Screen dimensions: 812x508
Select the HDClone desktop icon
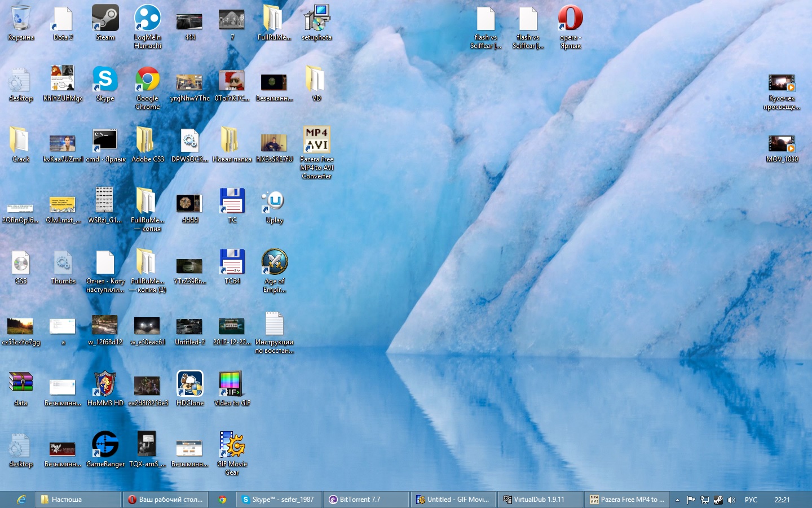(190, 385)
